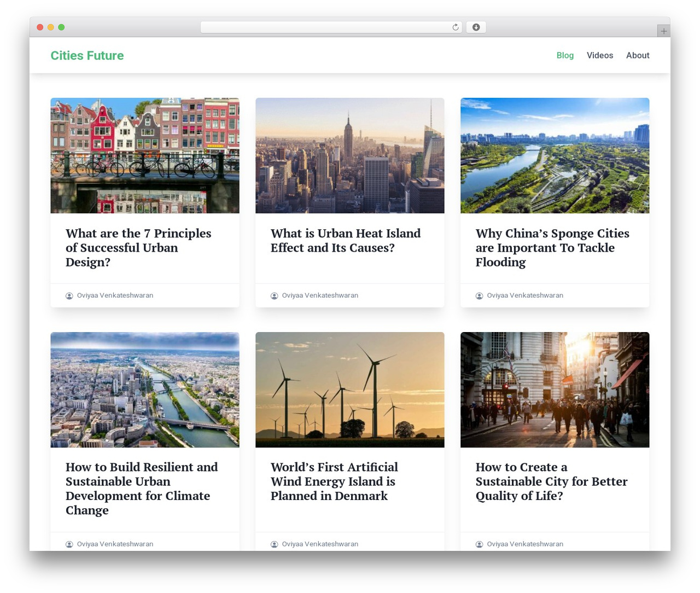Click author avatar icon under Resilient Urban Development post
The height and width of the screenshot is (593, 700).
69,544
